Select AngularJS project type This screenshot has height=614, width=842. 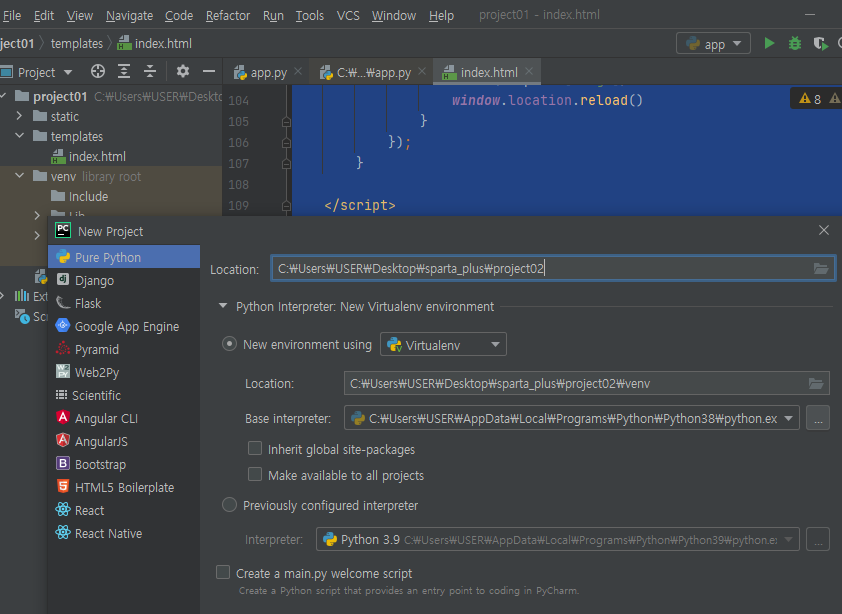(124, 442)
